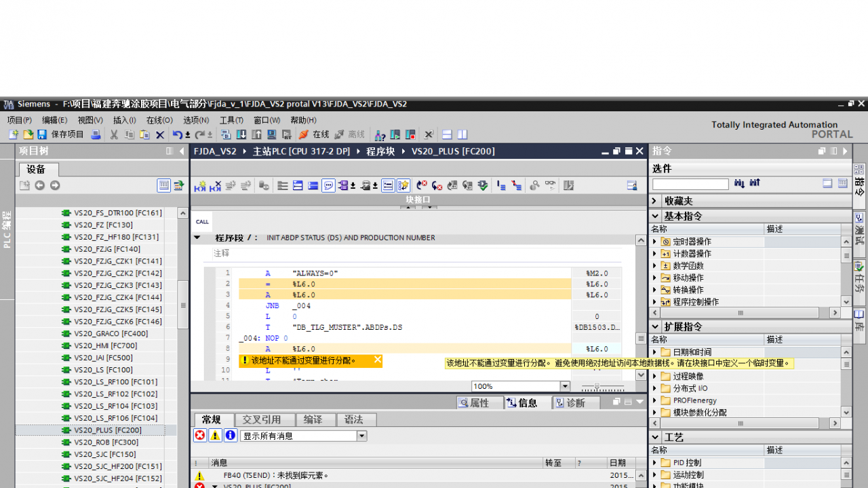Select VS20_GRACO [FC400] in project tree

[111, 333]
